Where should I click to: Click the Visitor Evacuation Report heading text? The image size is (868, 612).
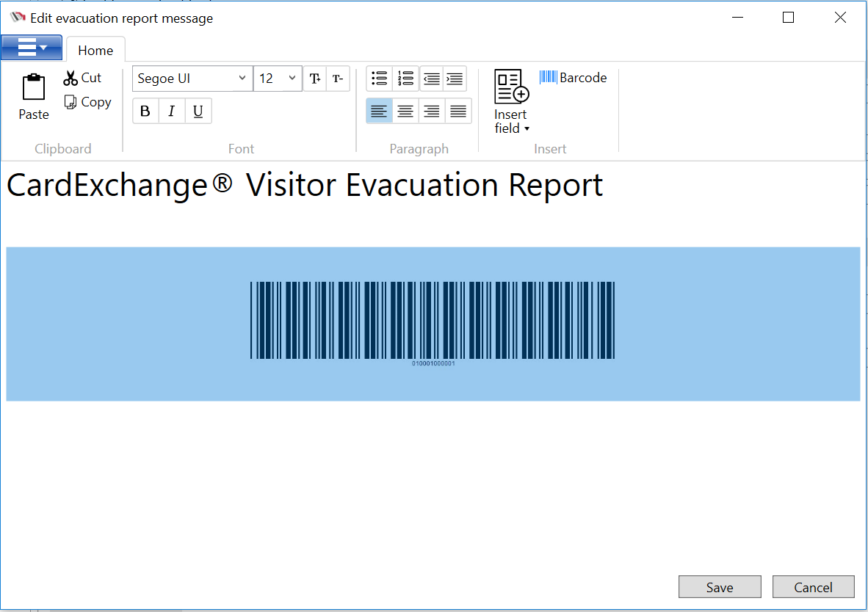pyautogui.click(x=424, y=185)
